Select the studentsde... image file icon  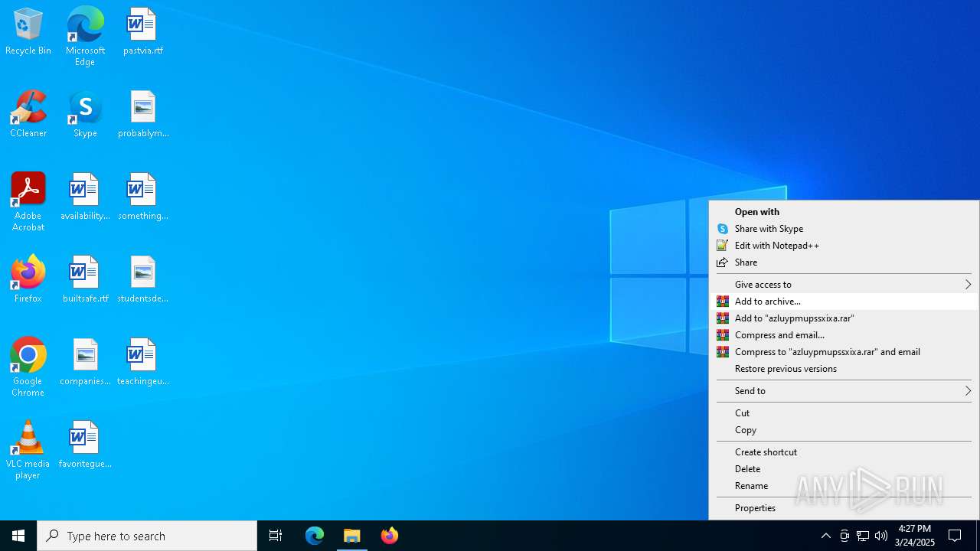pyautogui.click(x=143, y=280)
